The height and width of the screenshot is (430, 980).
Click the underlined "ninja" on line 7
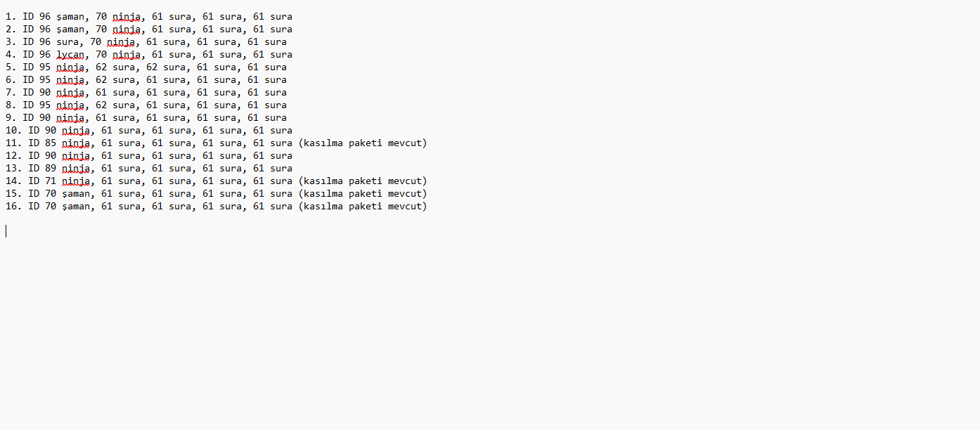70,93
